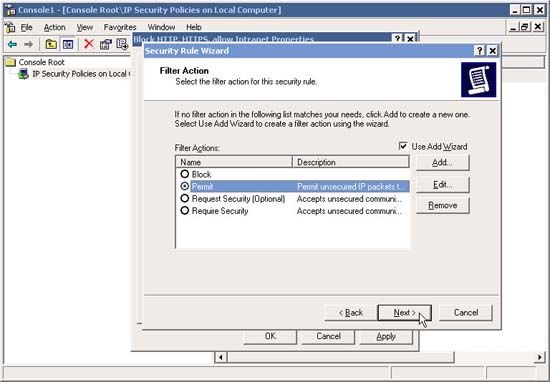Screen dimensions: 550x382
Task: Open the Window menu
Action: point(161,27)
